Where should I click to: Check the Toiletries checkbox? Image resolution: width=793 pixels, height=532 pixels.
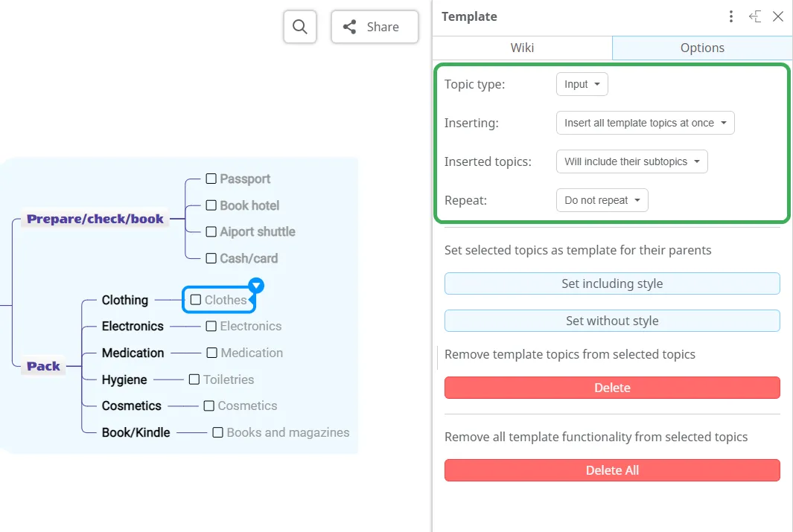tap(195, 379)
